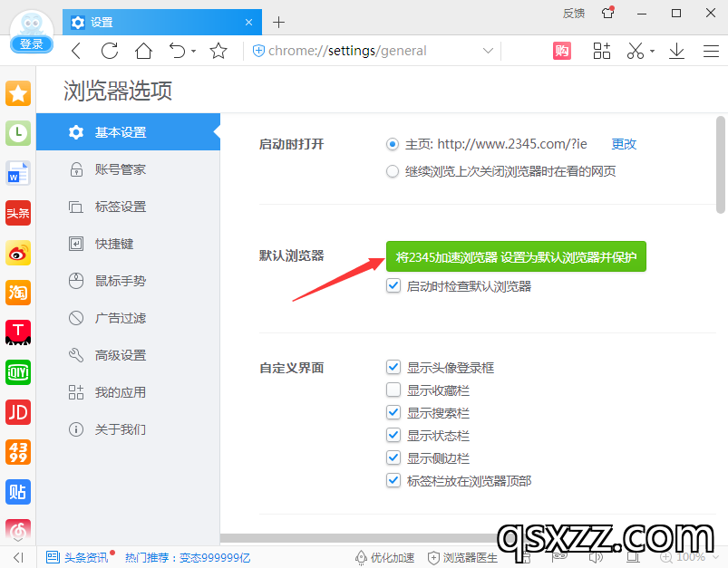Expand more sidebar apps chevron
This screenshot has height=568, width=728.
[18, 540]
